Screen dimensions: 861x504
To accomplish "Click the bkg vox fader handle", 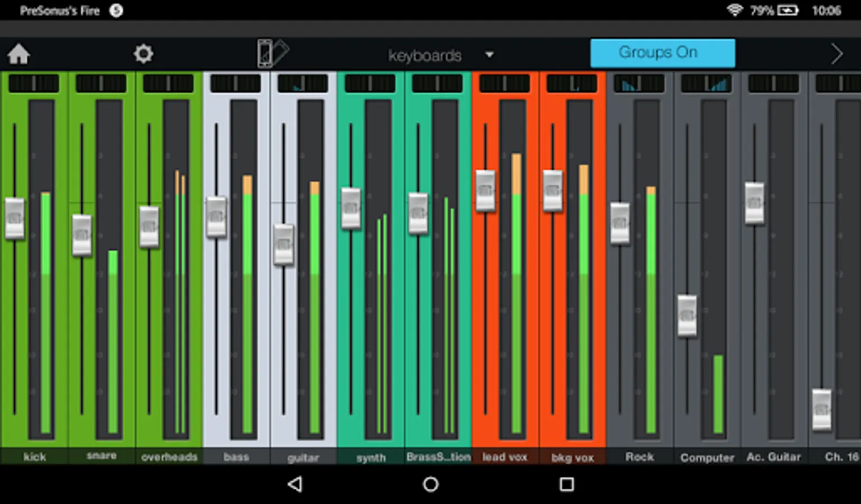I will click(553, 191).
